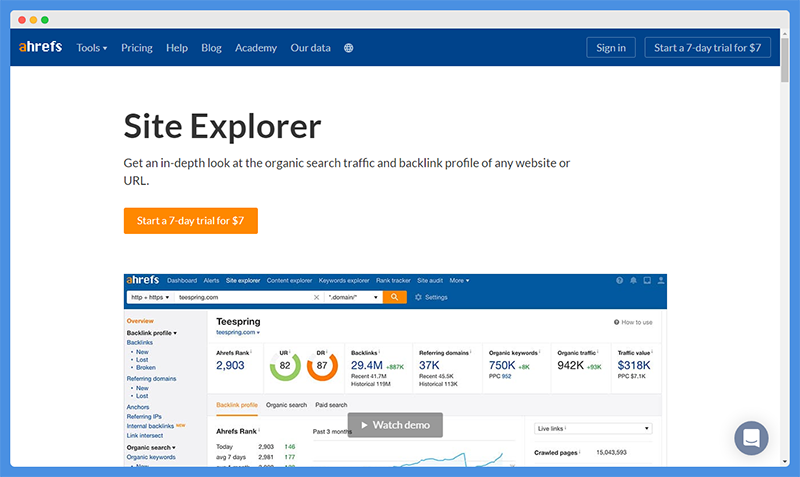Click the orange search magnifier button in demo
The height and width of the screenshot is (477, 800).
(x=394, y=297)
